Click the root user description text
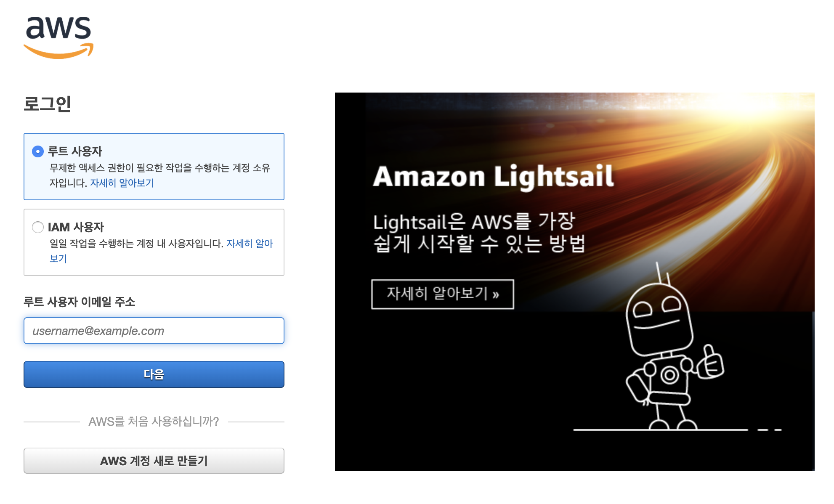The image size is (834, 504). (160, 175)
